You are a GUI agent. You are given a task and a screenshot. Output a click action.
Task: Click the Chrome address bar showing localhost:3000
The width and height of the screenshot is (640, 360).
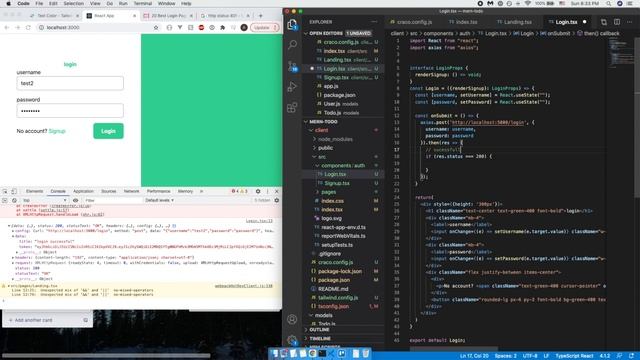click(98, 27)
